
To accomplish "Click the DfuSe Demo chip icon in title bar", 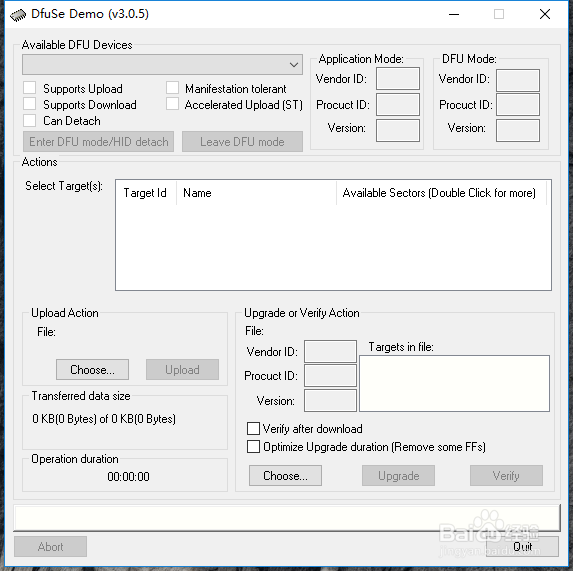I will coord(18,15).
